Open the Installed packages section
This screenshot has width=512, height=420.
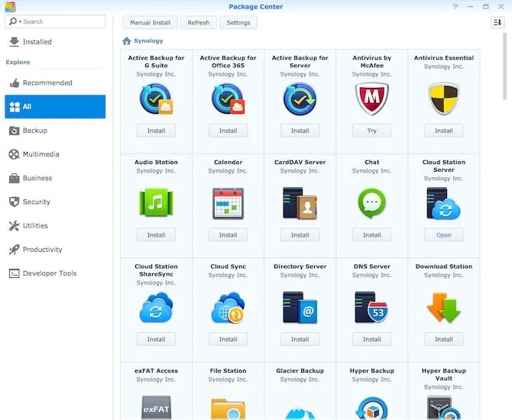(55, 42)
